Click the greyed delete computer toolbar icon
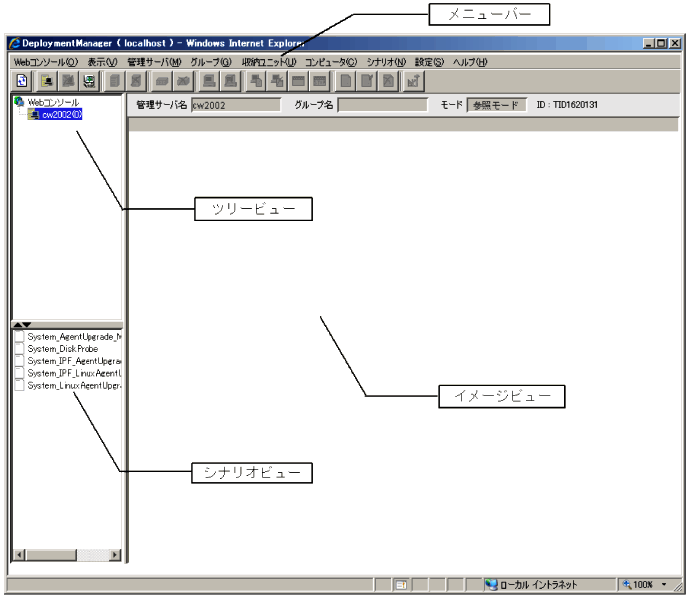The image size is (688, 597). 230,81
